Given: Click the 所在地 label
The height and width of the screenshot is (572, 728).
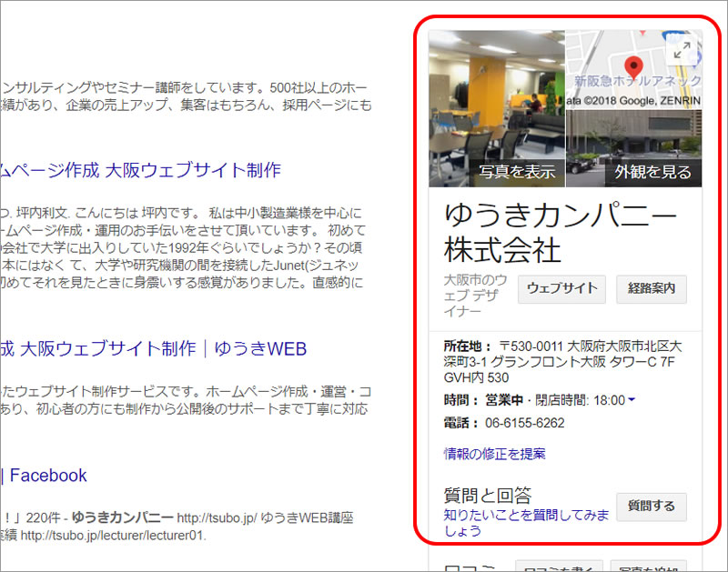Looking at the screenshot, I should (467, 346).
